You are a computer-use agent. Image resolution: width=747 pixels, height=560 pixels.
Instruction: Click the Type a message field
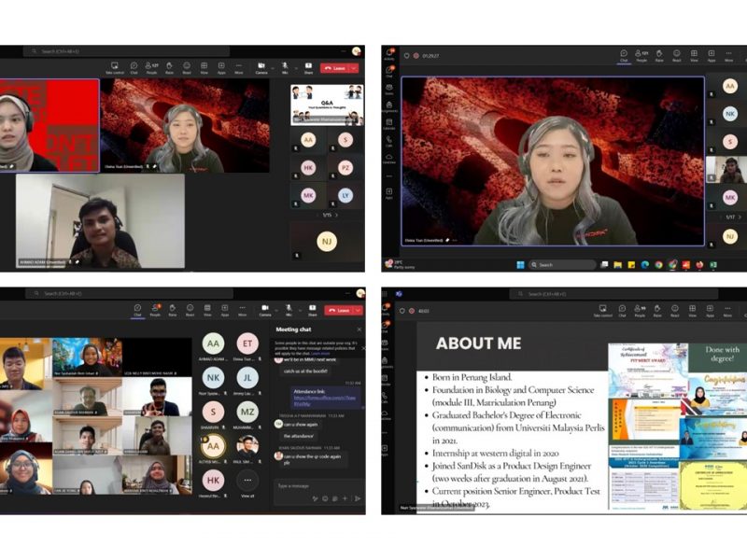pyautogui.click(x=317, y=485)
